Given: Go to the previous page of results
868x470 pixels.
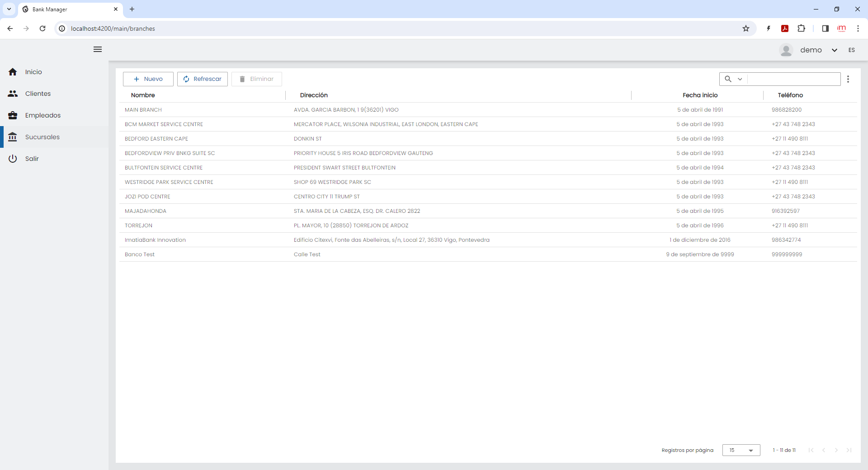Looking at the screenshot, I should 824,450.
